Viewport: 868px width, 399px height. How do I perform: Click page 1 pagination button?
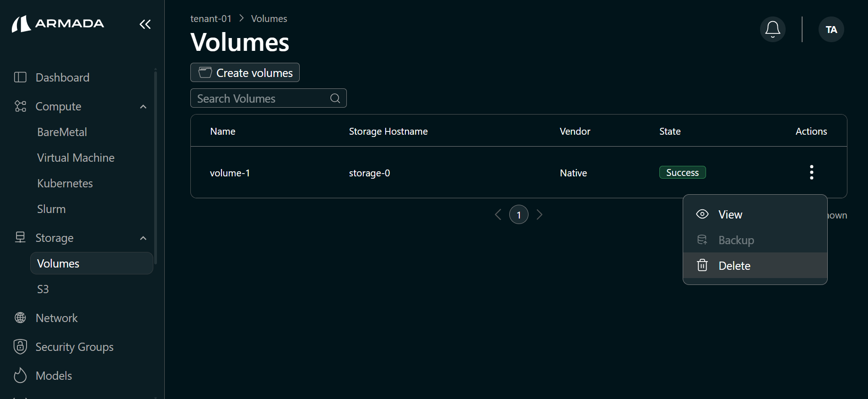[x=519, y=214]
